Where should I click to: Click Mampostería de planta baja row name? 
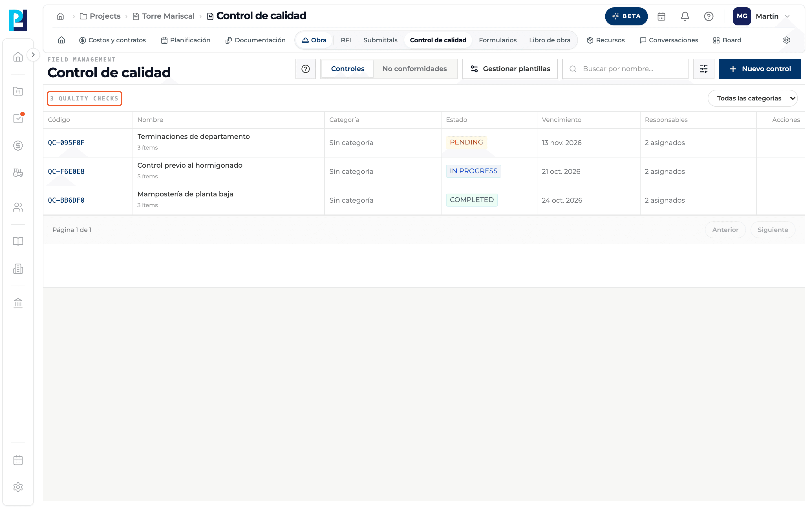click(x=185, y=194)
